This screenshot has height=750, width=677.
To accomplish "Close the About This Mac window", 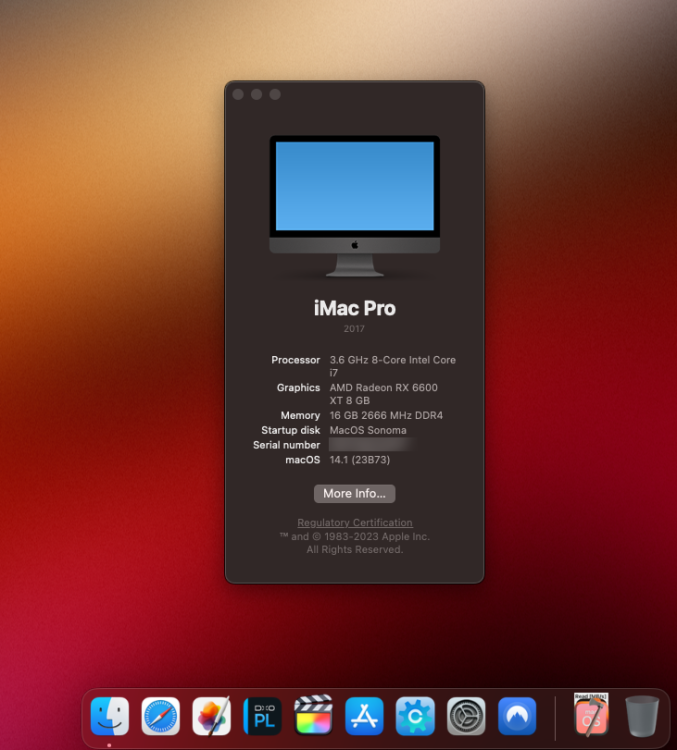I will coord(238,94).
